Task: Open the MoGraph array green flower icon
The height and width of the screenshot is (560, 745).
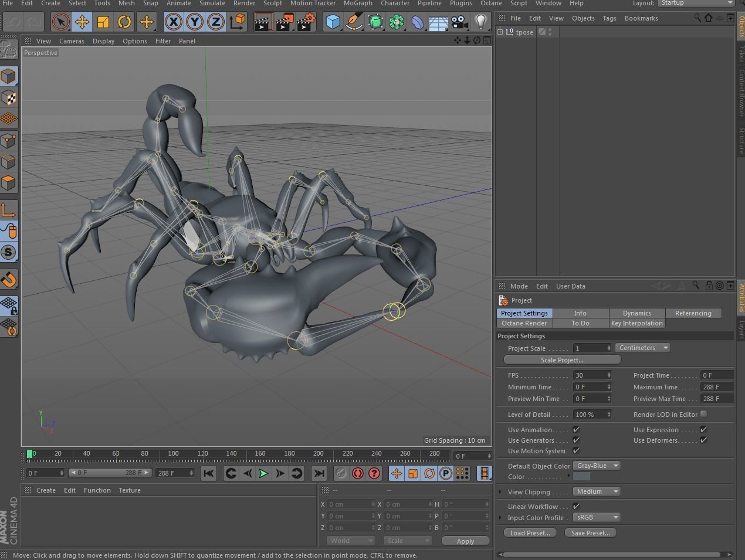Action: (x=397, y=22)
